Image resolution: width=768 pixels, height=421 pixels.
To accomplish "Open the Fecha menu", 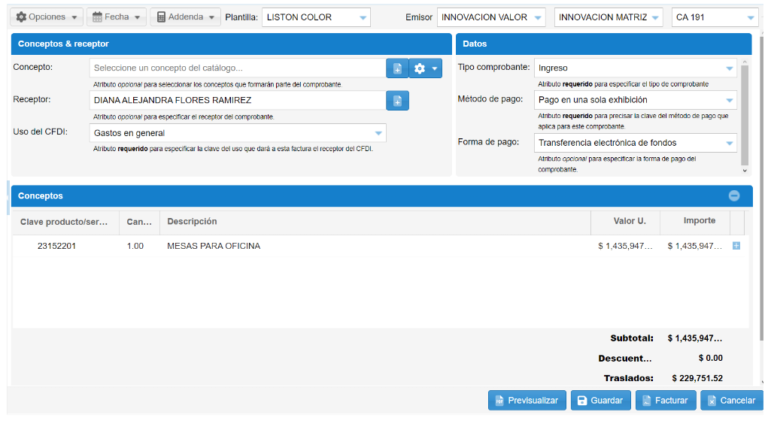I will pos(116,18).
